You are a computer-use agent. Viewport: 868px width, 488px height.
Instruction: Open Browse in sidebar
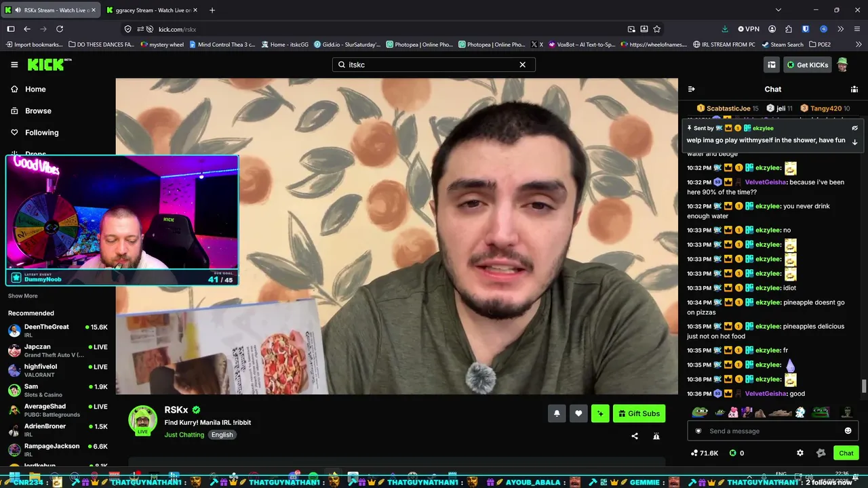(31, 110)
